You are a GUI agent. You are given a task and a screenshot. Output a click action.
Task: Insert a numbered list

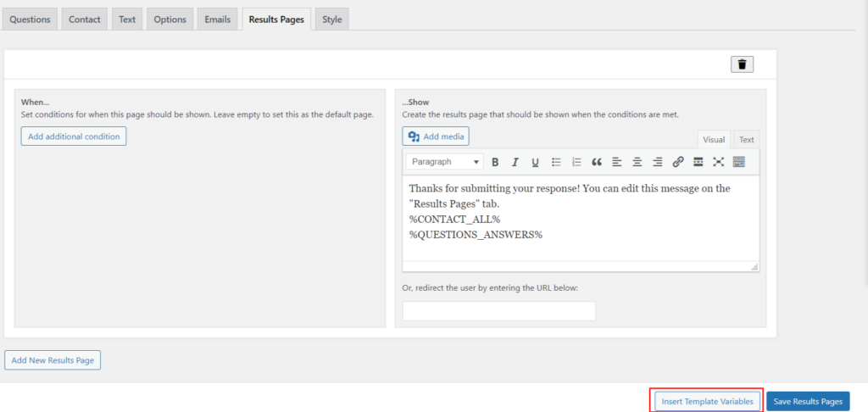[576, 162]
